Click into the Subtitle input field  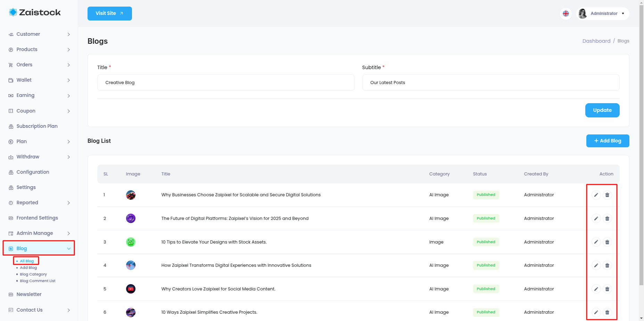pyautogui.click(x=490, y=83)
